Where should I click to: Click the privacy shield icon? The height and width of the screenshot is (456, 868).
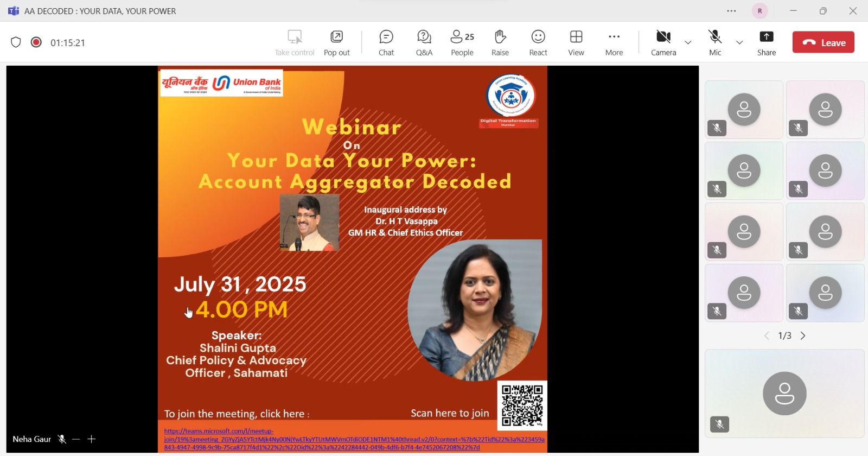pyautogui.click(x=16, y=42)
